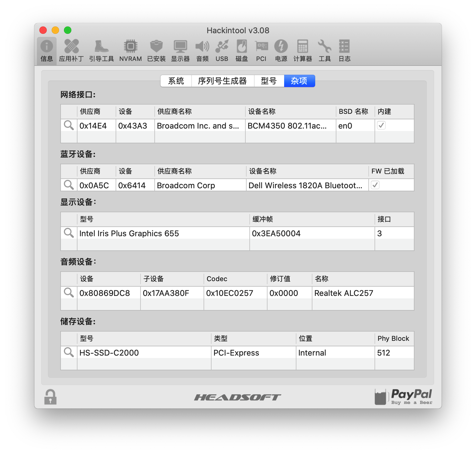Select the HS-SSD-C2000 storage model cell
Viewport: 476px width, 454px height.
[144, 352]
